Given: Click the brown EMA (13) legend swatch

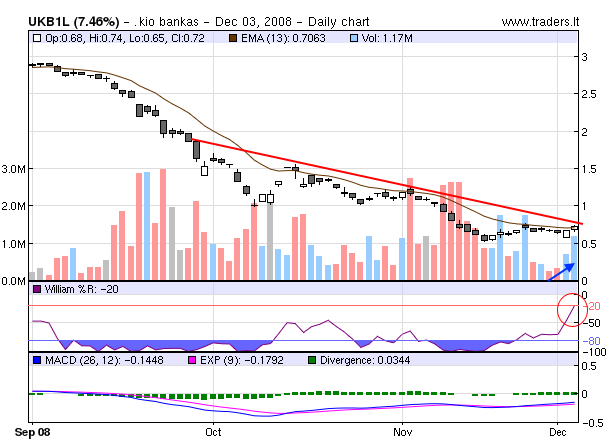Looking at the screenshot, I should [233, 38].
